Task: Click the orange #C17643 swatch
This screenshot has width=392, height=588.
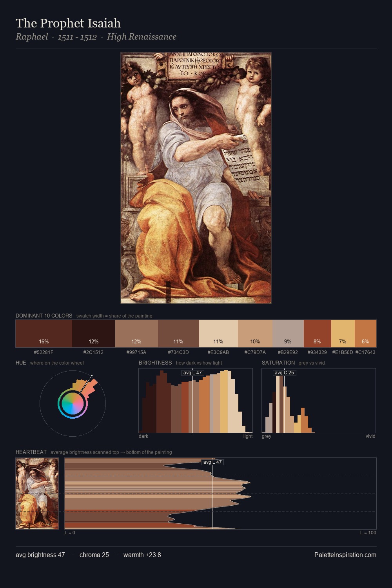Action: pyautogui.click(x=365, y=334)
